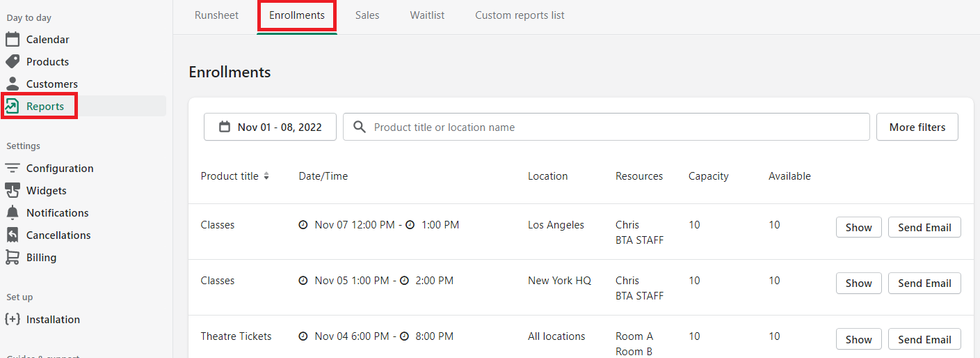The width and height of the screenshot is (980, 358).
Task: Send Email for New York HQ Classes
Action: [924, 283]
